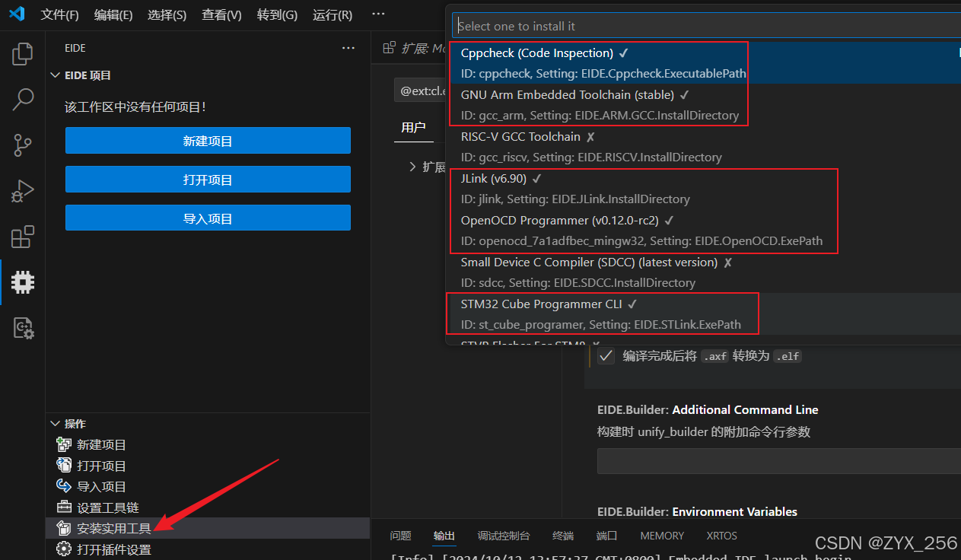Select the 用户 settings tab
Viewport: 961px width, 560px height.
click(414, 127)
